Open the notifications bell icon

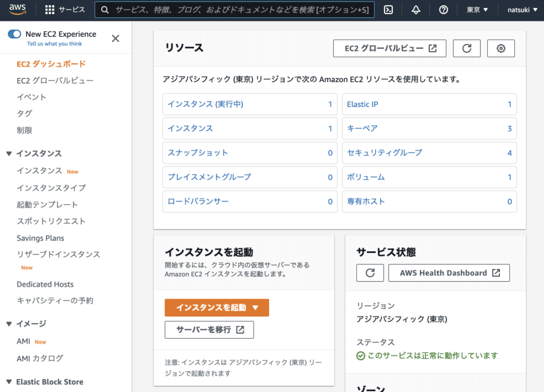[416, 10]
